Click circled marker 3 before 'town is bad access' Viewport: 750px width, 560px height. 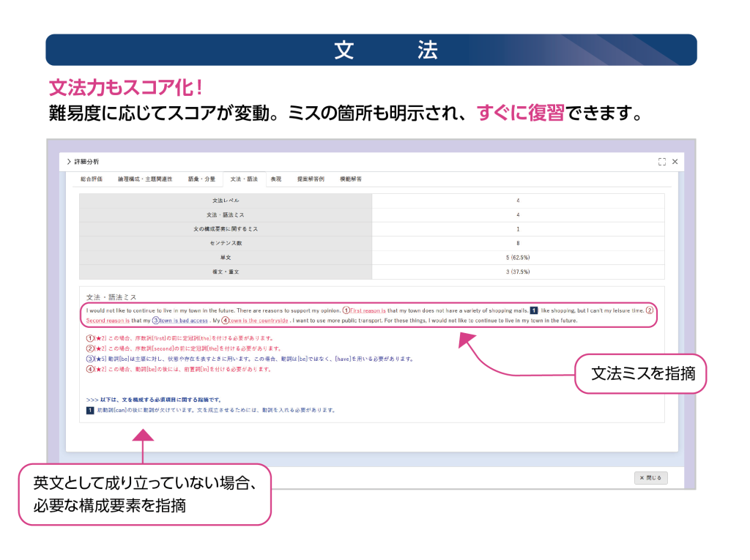click(156, 321)
